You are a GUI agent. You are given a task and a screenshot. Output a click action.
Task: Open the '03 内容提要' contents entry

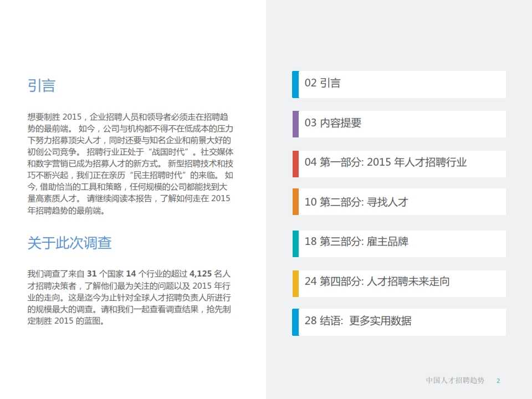point(399,124)
